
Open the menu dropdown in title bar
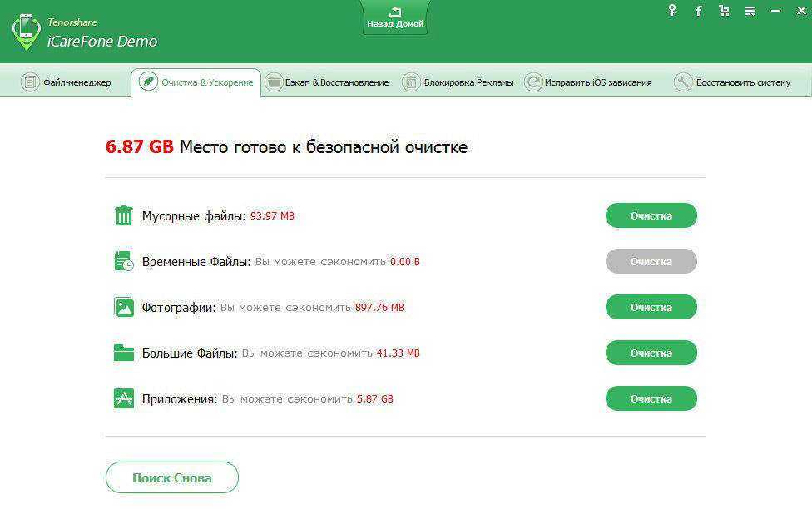pyautogui.click(x=750, y=11)
